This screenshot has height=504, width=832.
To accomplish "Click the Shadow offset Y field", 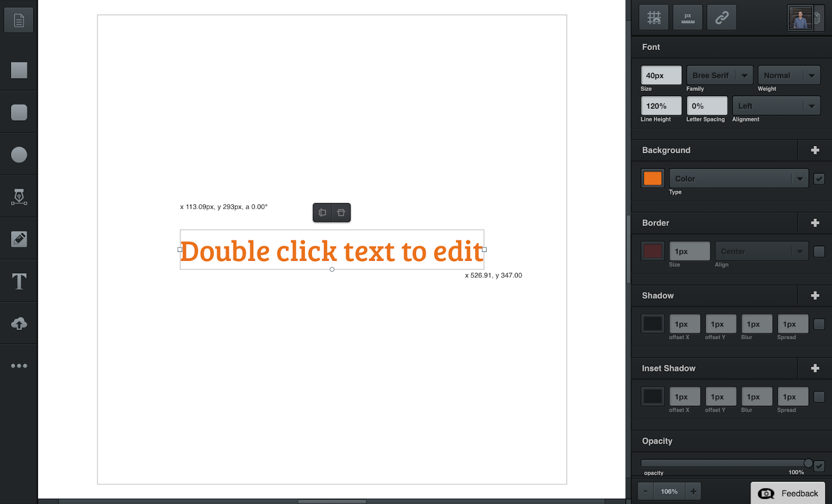I will [721, 324].
